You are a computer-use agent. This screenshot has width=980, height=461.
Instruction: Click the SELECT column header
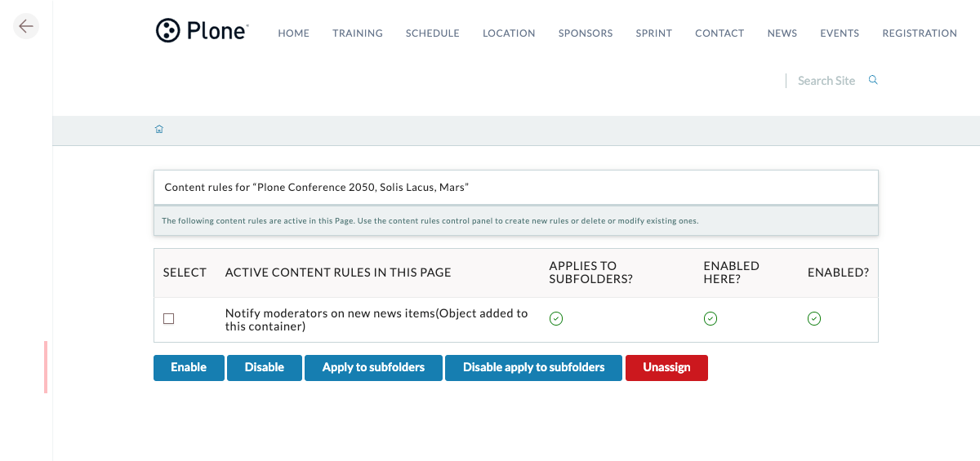click(x=185, y=273)
